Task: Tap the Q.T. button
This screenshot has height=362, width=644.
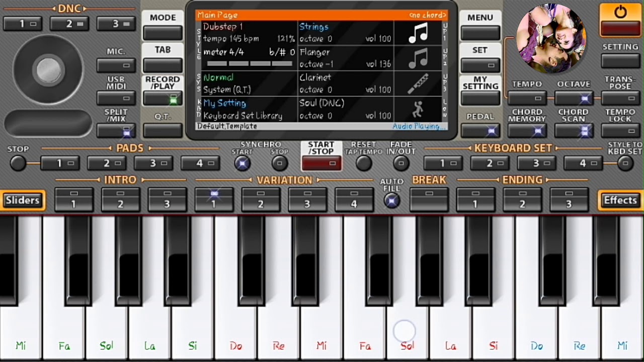Action: (163, 131)
